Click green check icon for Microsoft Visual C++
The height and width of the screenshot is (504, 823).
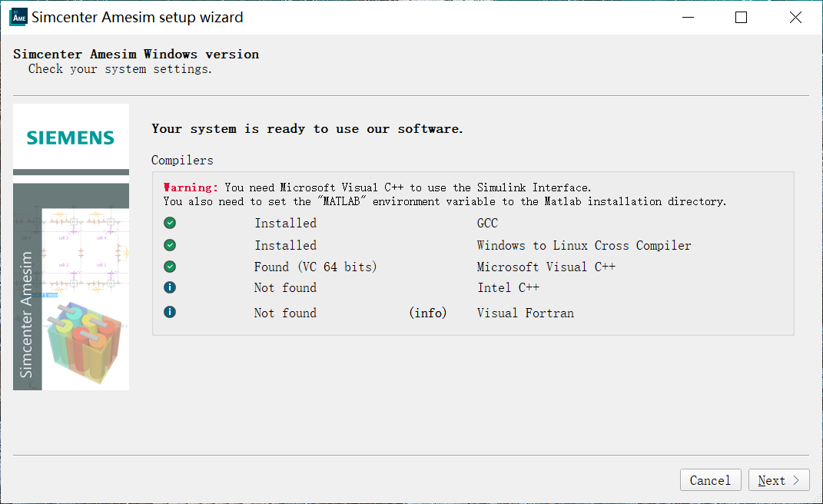[170, 267]
